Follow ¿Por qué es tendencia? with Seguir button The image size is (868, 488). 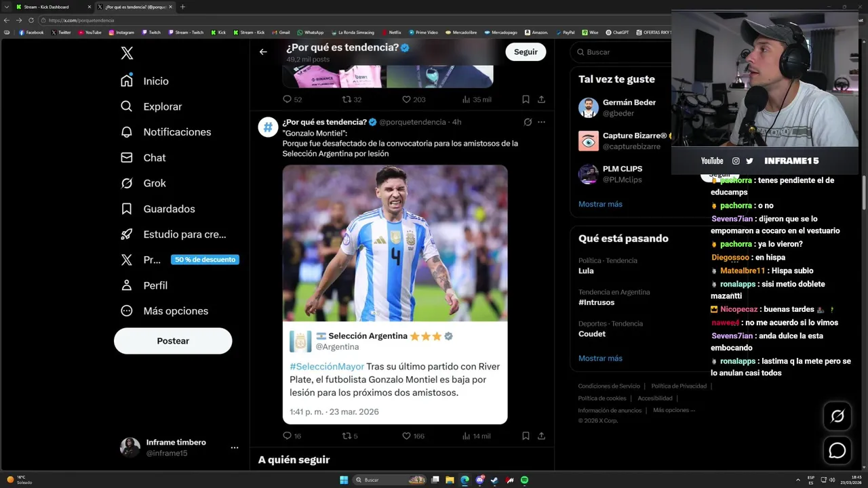click(x=526, y=52)
